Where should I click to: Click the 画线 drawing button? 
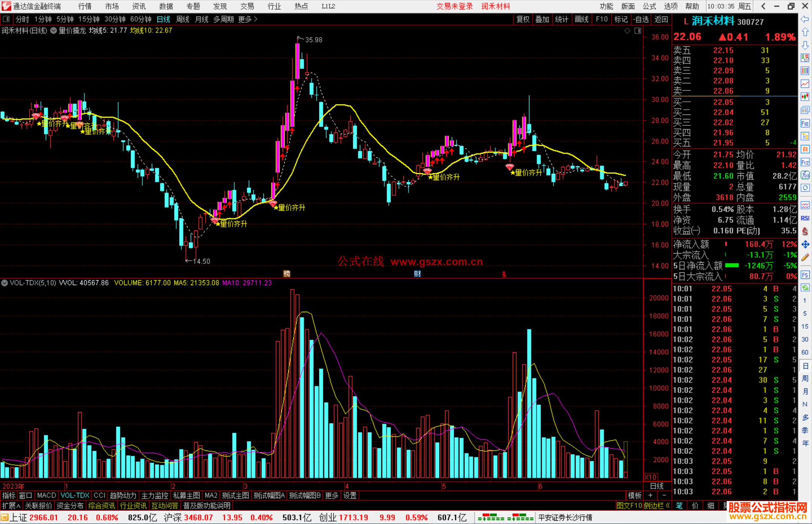tap(582, 19)
